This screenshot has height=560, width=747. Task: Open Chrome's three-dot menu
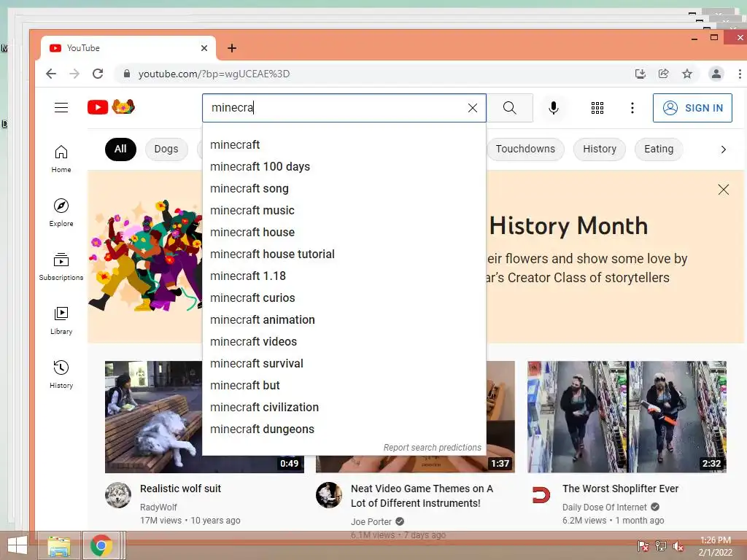point(740,74)
